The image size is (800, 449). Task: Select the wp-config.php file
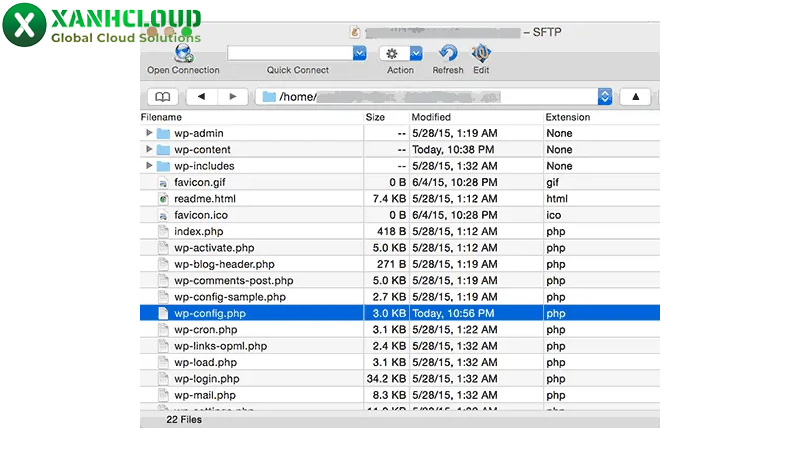click(x=210, y=313)
